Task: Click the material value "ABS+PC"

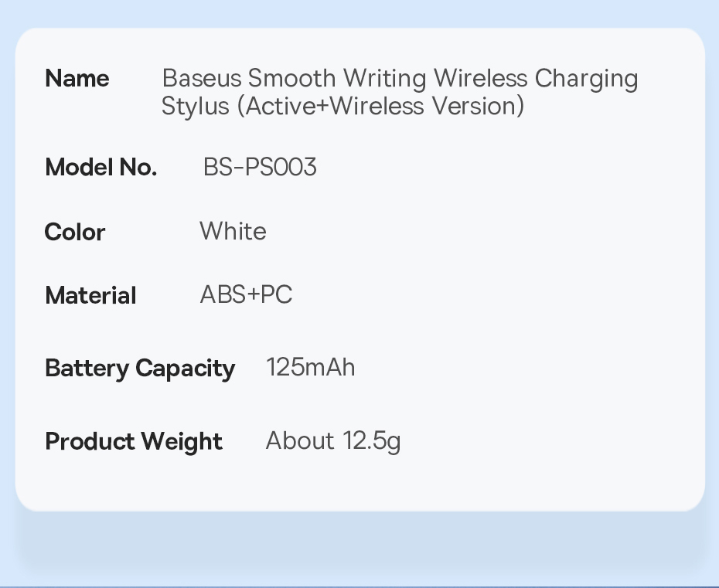Action: point(246,294)
